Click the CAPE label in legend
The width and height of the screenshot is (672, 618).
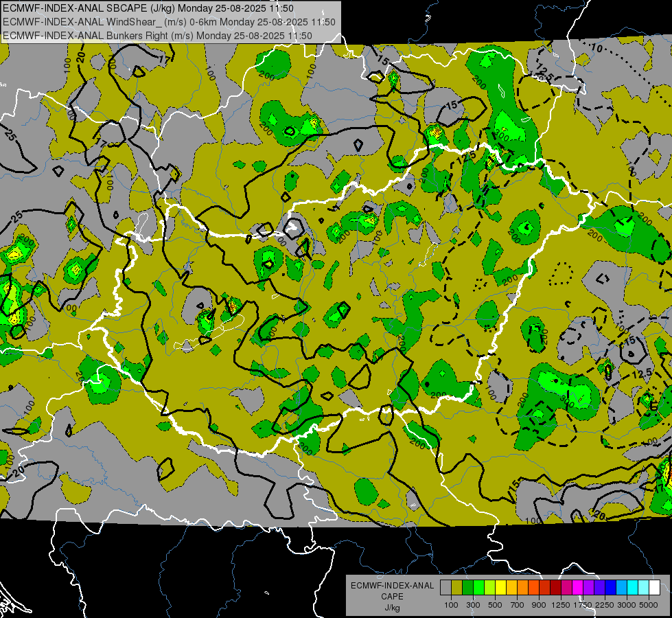392,597
